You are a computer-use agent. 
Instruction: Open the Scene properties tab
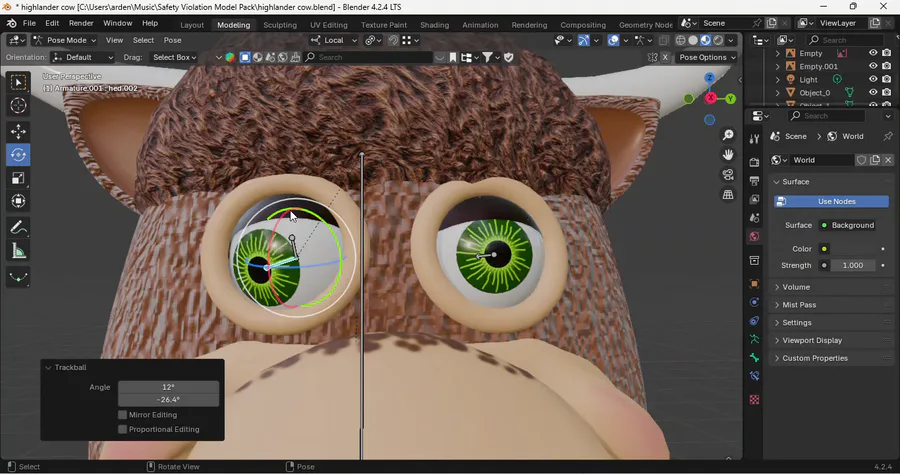click(754, 218)
